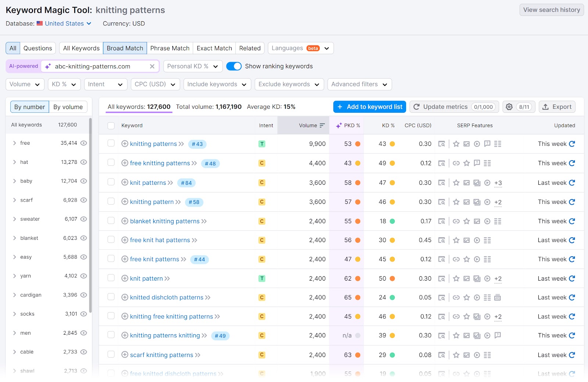
Task: Open the SERP preview icon for knitting patterns
Action: pos(442,144)
